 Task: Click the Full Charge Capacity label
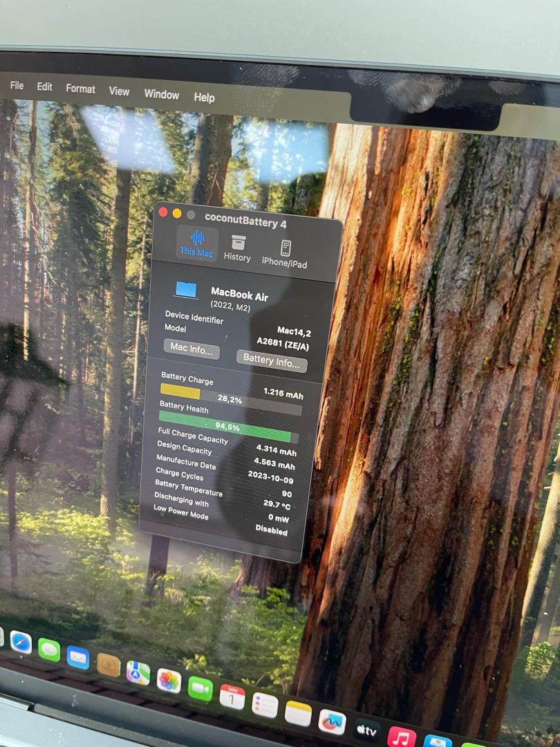[x=193, y=436]
